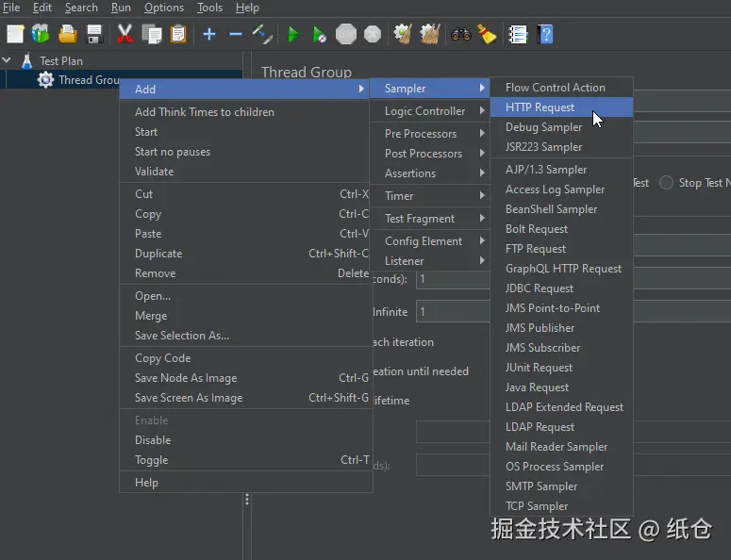731x560 pixels.
Task: Choose GraphQL HTTP Request sampler
Action: tap(562, 269)
